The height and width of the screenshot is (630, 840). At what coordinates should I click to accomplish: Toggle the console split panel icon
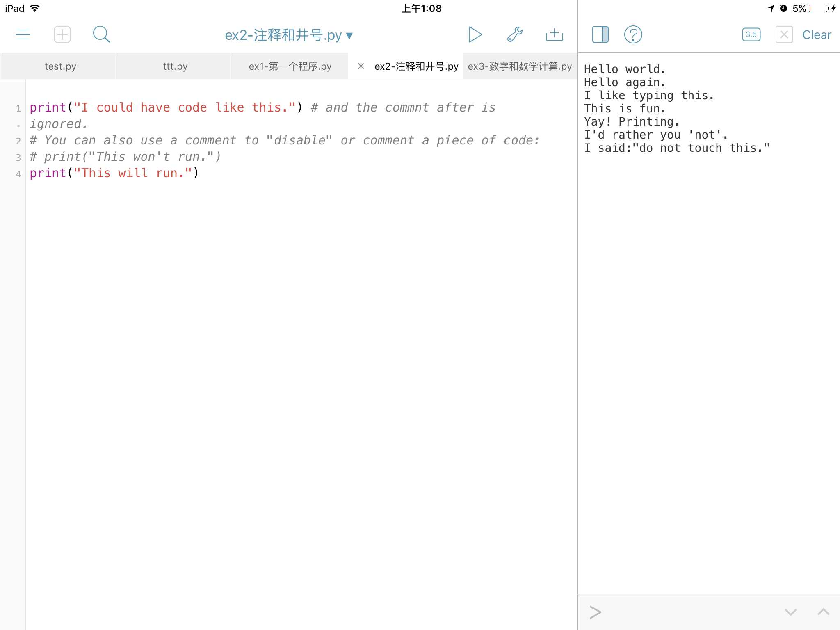pyautogui.click(x=600, y=34)
